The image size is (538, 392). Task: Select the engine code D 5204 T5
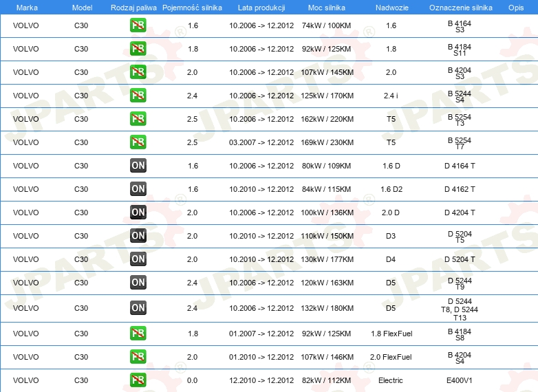pyautogui.click(x=460, y=237)
